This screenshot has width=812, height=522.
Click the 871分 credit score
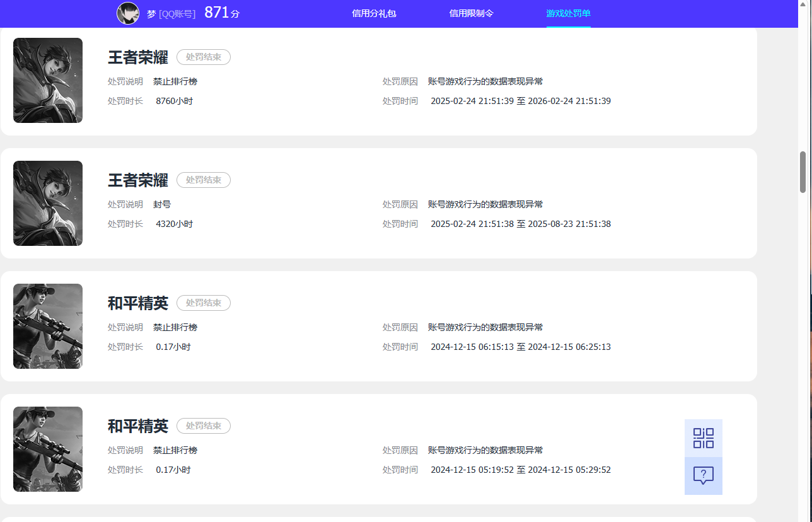point(222,13)
